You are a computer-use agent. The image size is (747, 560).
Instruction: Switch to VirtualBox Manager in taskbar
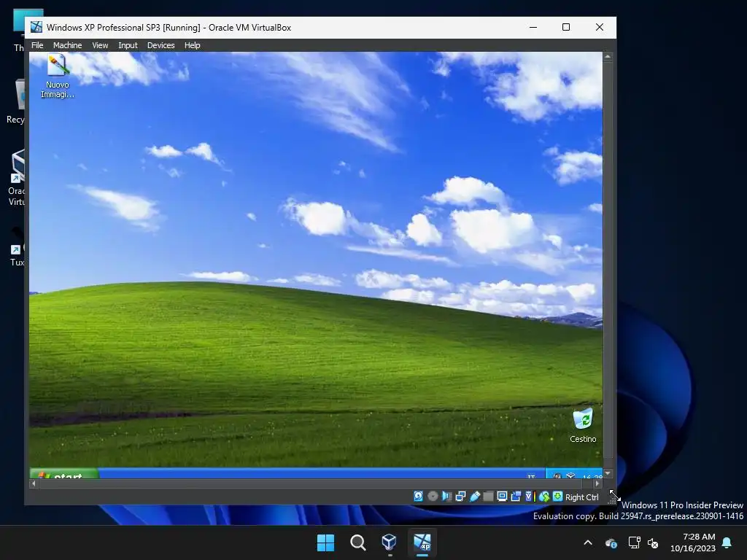tap(390, 542)
